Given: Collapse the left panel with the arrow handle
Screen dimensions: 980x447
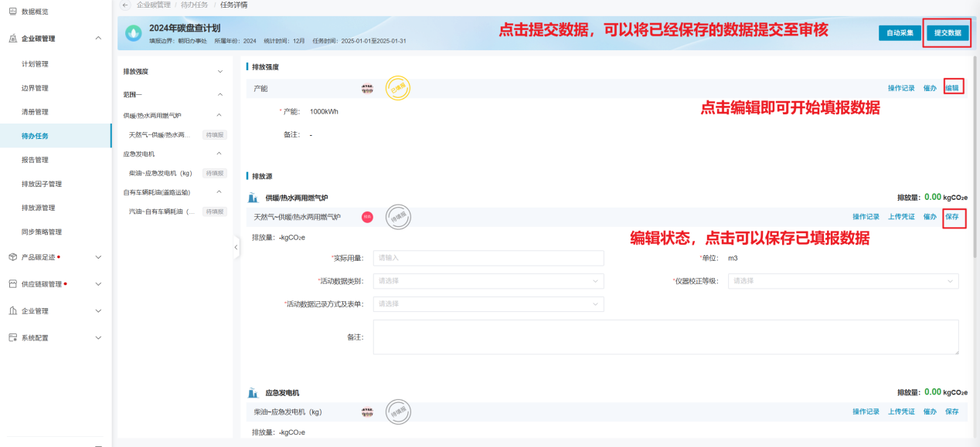Looking at the screenshot, I should click(x=236, y=247).
